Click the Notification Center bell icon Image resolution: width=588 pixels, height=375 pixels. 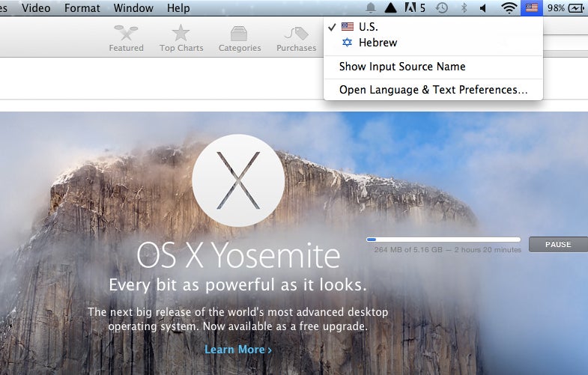point(371,8)
